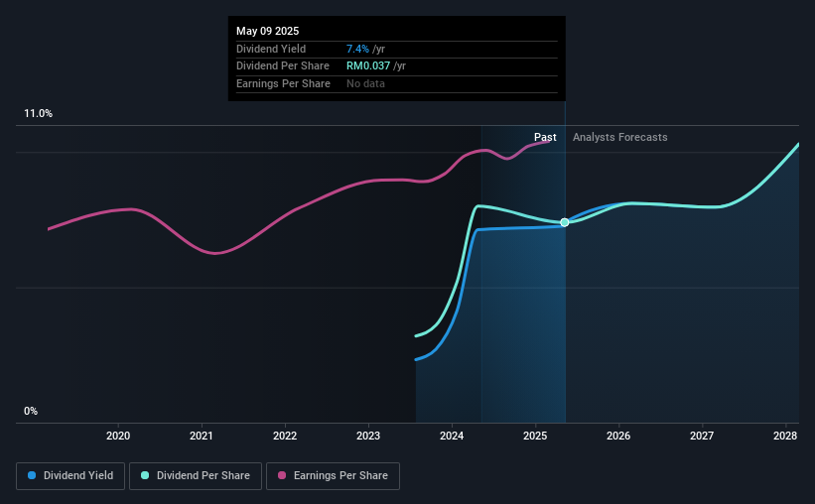Click the 2026 x-axis label
The height and width of the screenshot is (504, 815).
coord(618,436)
